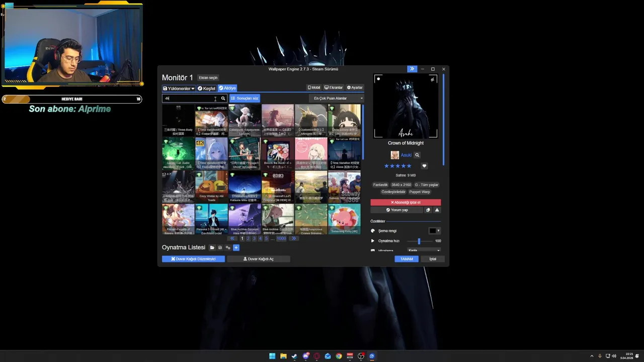Image resolution: width=644 pixels, height=362 pixels.
Task: Select the Lonely Cat Audio visualizer wallpaper
Action: click(178, 154)
